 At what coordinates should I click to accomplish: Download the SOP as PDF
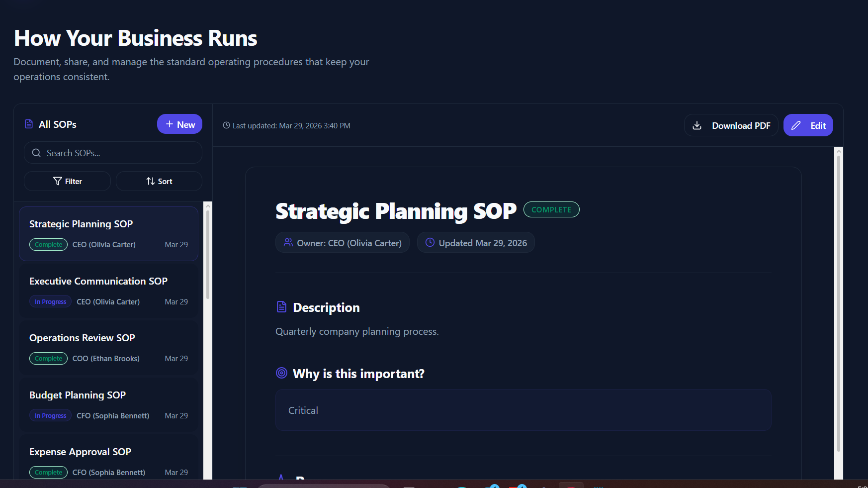click(731, 125)
